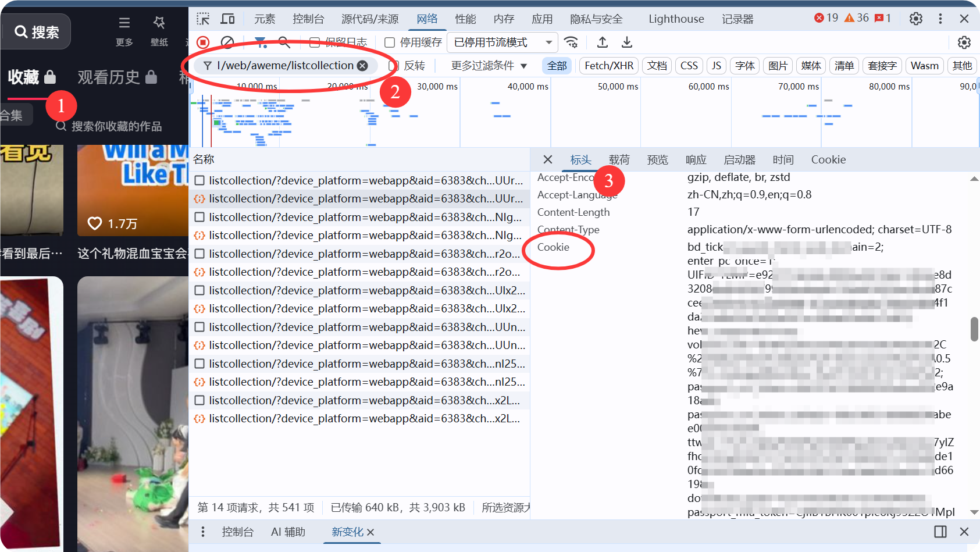
Task: Click the 搜索 button
Action: pos(37,32)
